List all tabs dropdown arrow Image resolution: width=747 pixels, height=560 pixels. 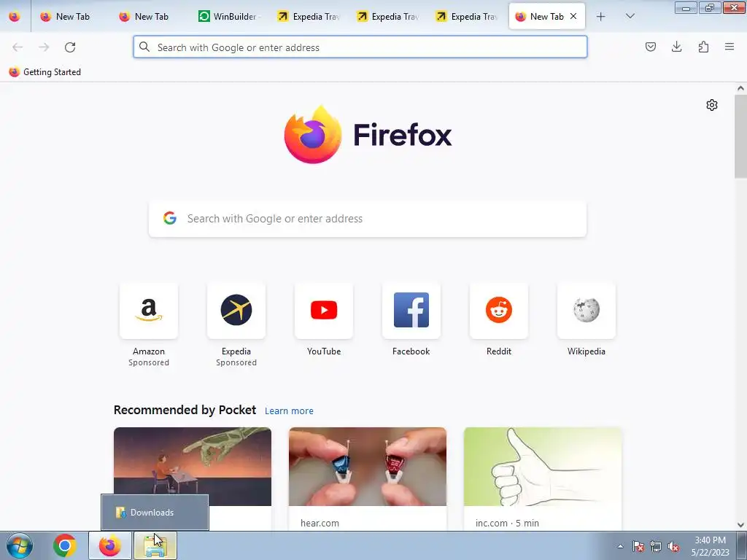point(630,16)
